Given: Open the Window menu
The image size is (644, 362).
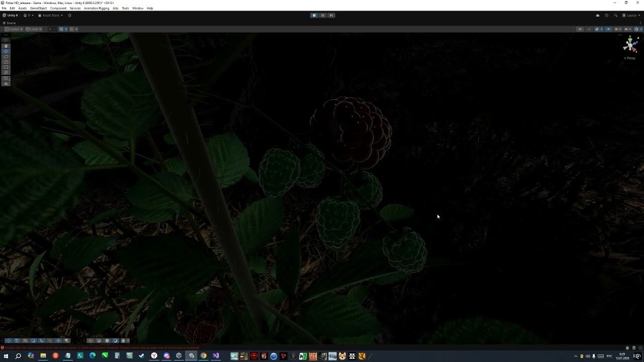Looking at the screenshot, I should [x=137, y=8].
